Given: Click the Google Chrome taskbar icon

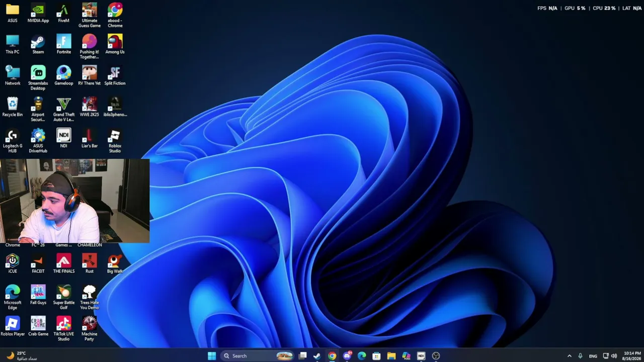Looking at the screenshot, I should 332,356.
